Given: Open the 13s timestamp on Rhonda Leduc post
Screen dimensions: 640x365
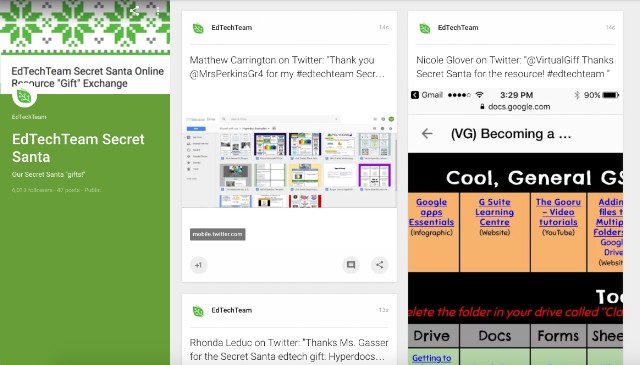Looking at the screenshot, I should tap(383, 310).
